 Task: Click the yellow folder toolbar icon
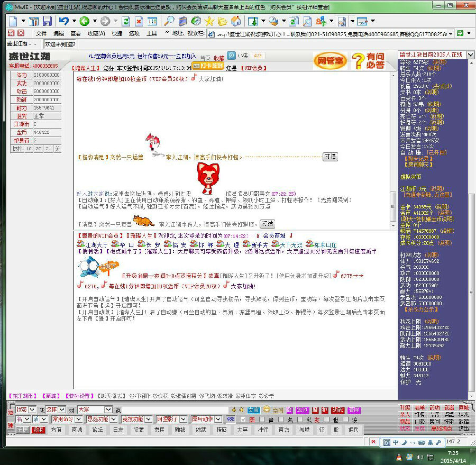pyautogui.click(x=223, y=21)
